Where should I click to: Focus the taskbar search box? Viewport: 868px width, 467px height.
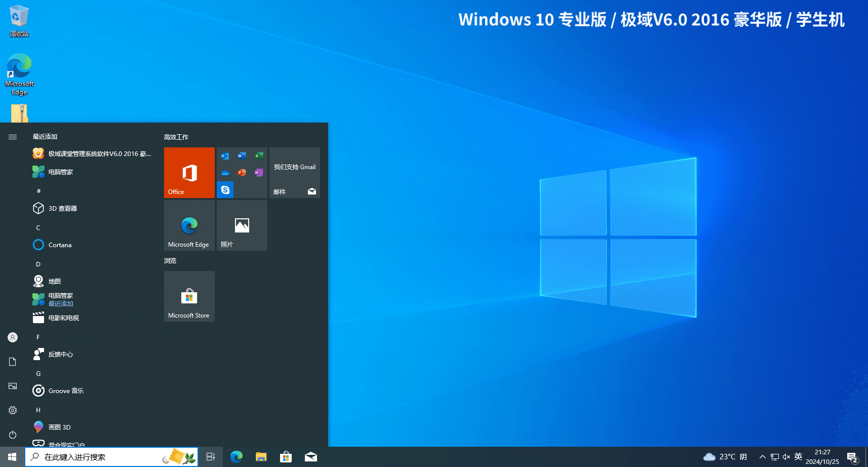click(111, 457)
